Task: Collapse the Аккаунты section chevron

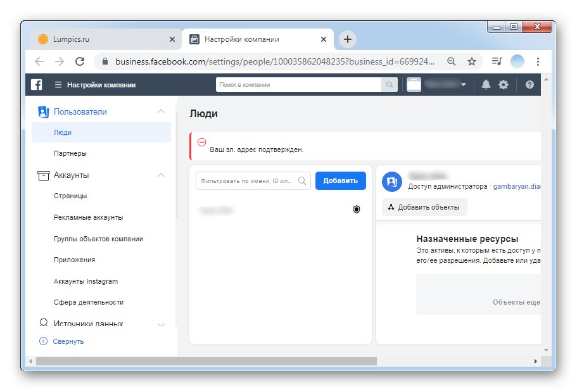Action: point(161,175)
